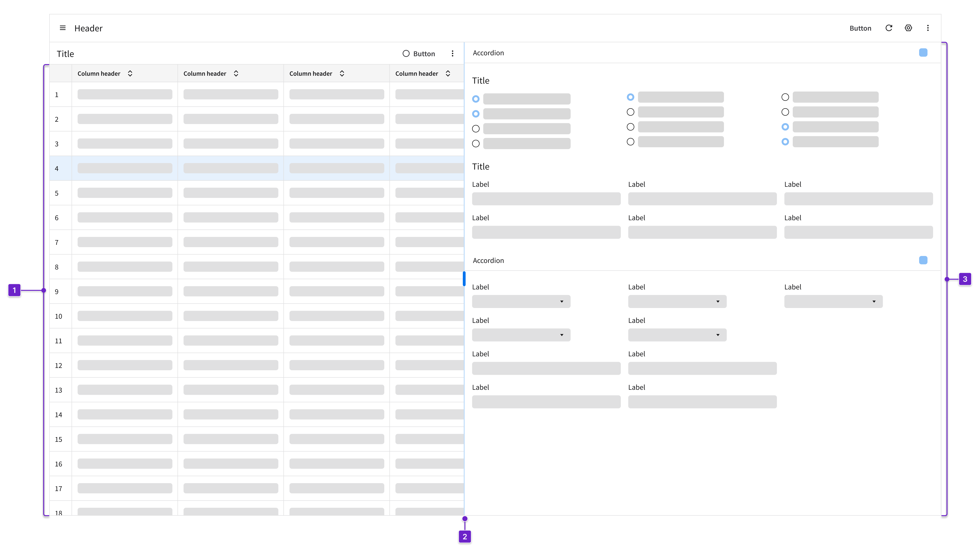Open the header's vertical three-dot menu
Viewport: 980px width, 557px height.
click(x=928, y=28)
